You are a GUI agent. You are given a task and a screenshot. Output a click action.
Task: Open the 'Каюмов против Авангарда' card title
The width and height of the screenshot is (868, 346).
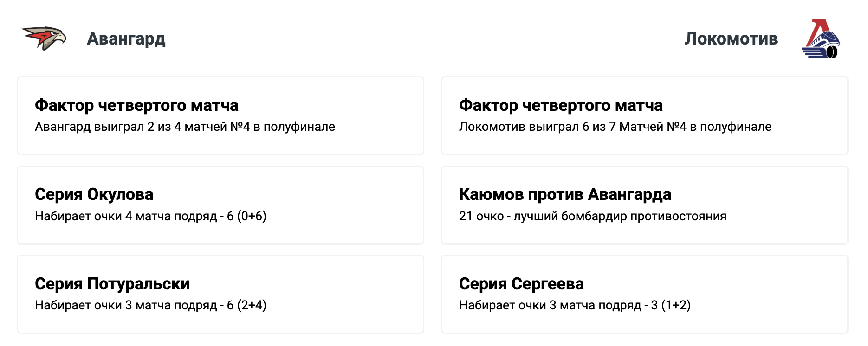(x=565, y=194)
